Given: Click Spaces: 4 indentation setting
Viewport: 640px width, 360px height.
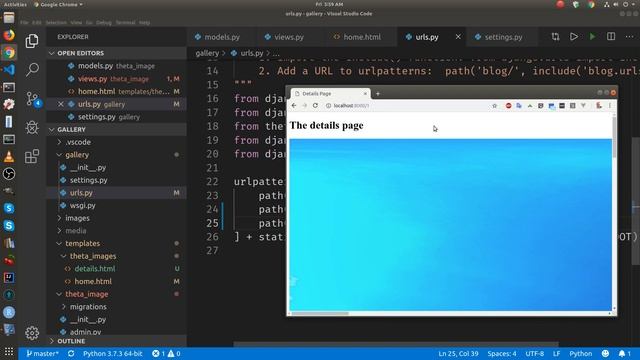Looking at the screenshot, I should (x=502, y=353).
